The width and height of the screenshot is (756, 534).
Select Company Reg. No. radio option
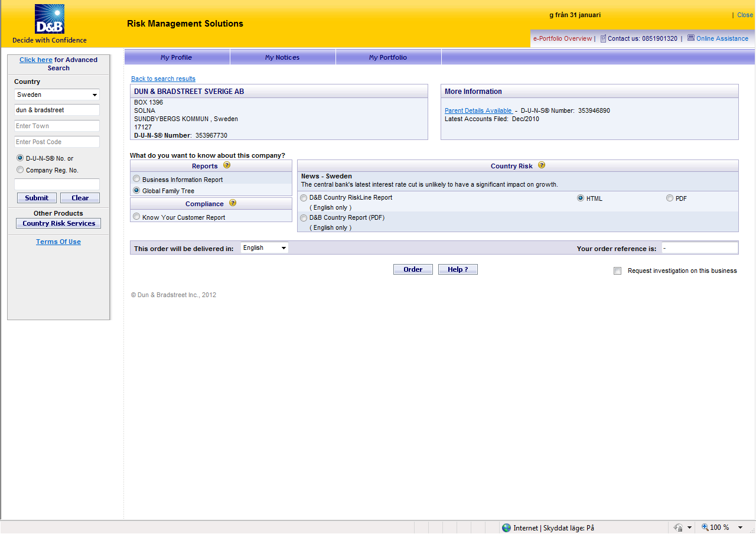20,170
